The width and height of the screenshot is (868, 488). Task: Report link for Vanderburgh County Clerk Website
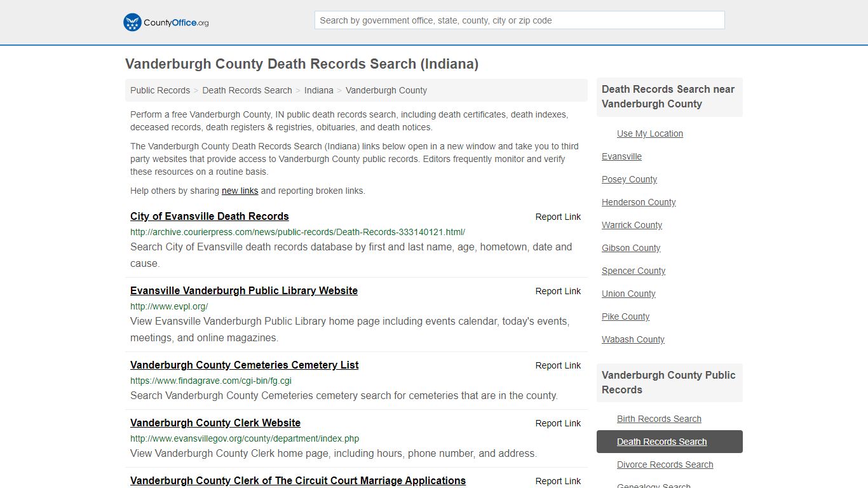[558, 423]
